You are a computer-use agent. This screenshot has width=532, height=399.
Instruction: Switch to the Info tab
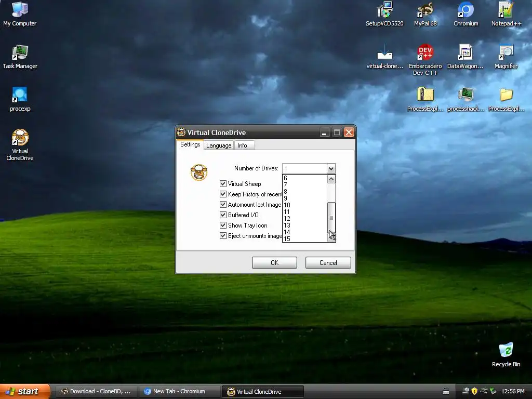point(244,145)
